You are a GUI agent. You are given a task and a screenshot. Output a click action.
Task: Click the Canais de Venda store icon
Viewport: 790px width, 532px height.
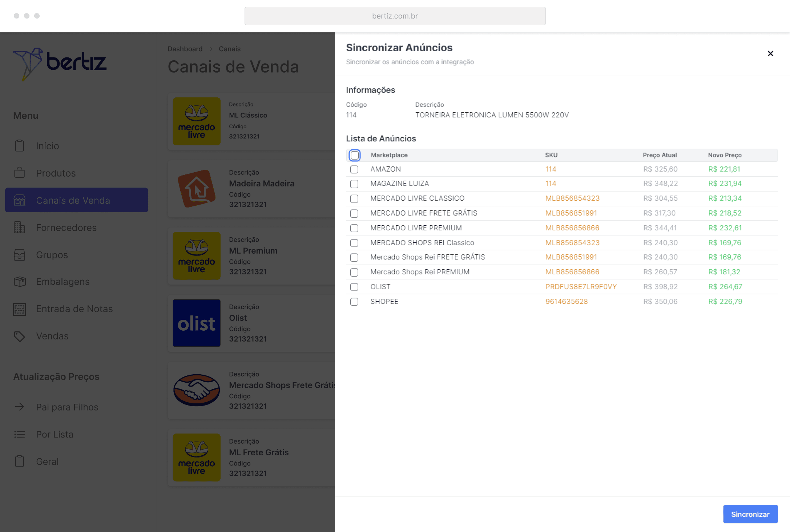[x=20, y=200]
